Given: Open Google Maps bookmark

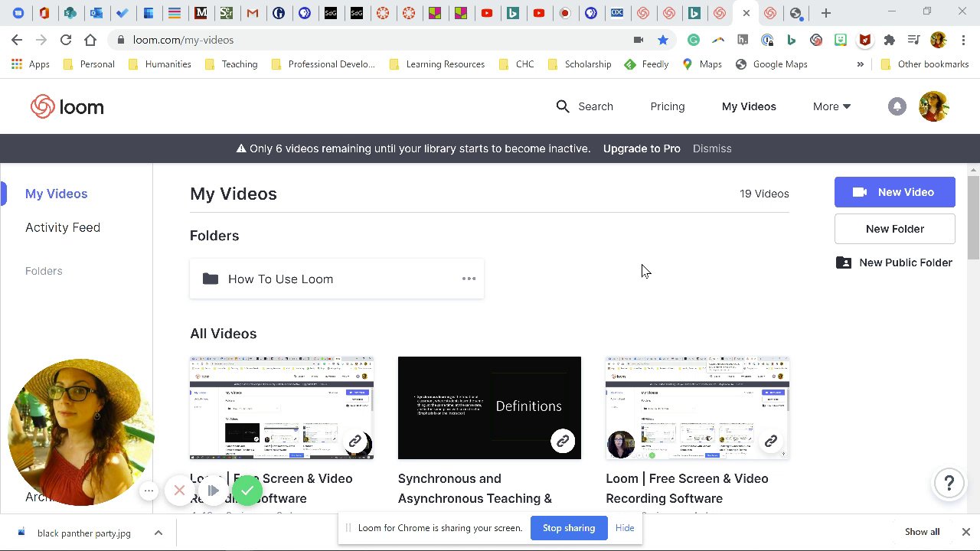Looking at the screenshot, I should pyautogui.click(x=772, y=64).
